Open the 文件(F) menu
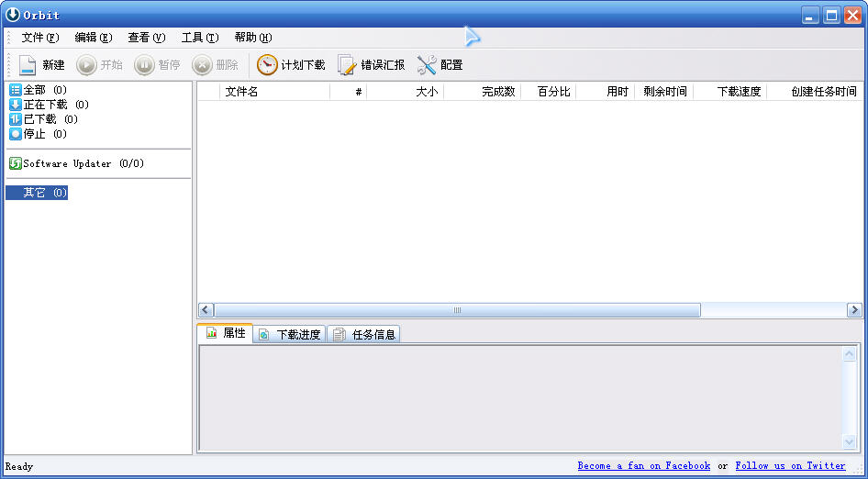Image resolution: width=868 pixels, height=479 pixels. pos(40,38)
